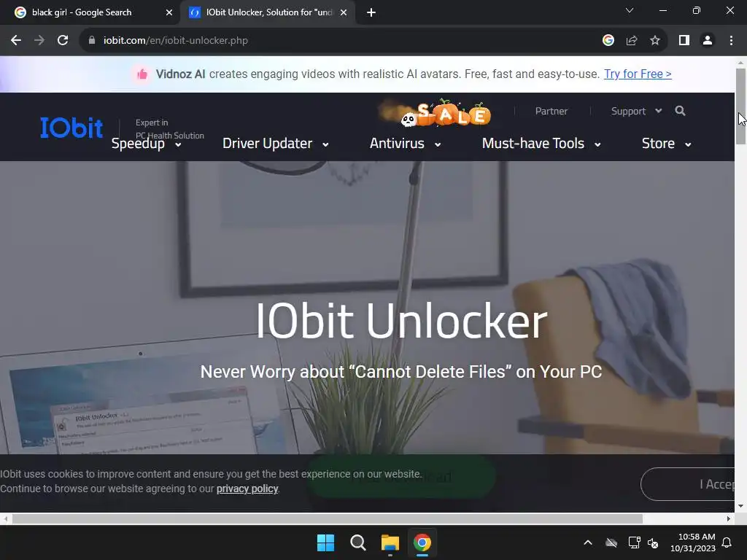Expand the Speedup menu

[x=146, y=144]
